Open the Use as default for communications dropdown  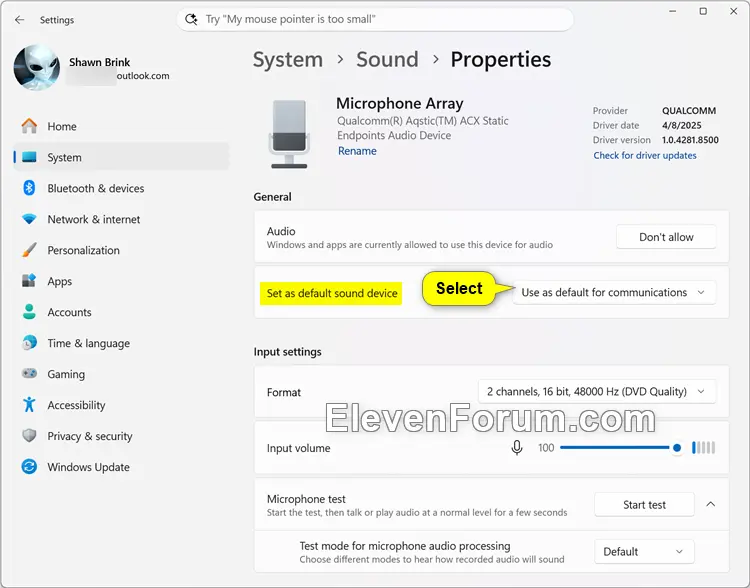pyautogui.click(x=614, y=292)
